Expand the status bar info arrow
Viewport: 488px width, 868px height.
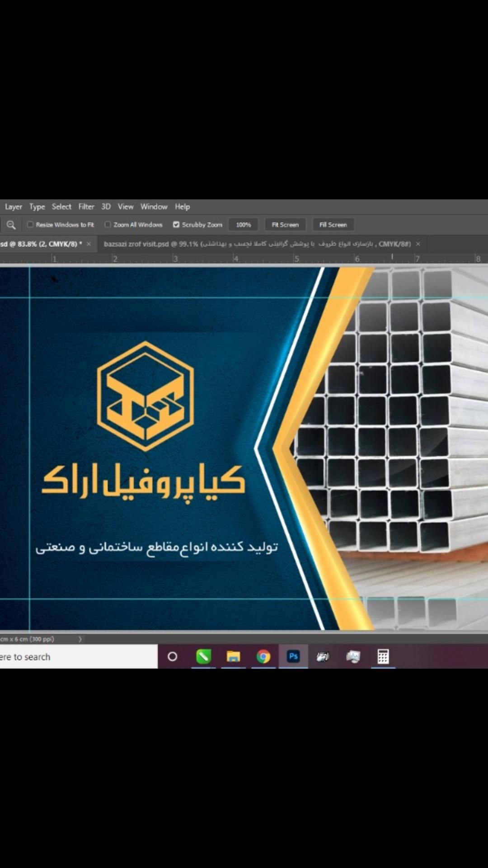click(80, 639)
